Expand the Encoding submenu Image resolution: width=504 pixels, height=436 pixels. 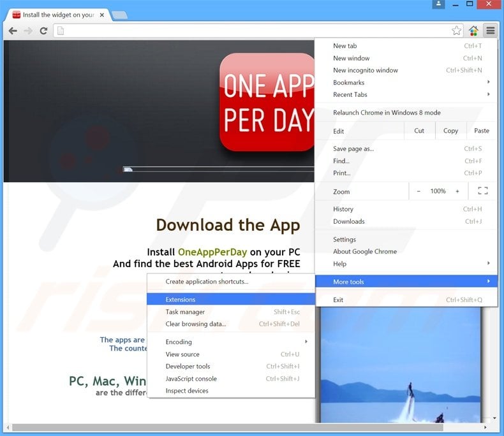(231, 342)
